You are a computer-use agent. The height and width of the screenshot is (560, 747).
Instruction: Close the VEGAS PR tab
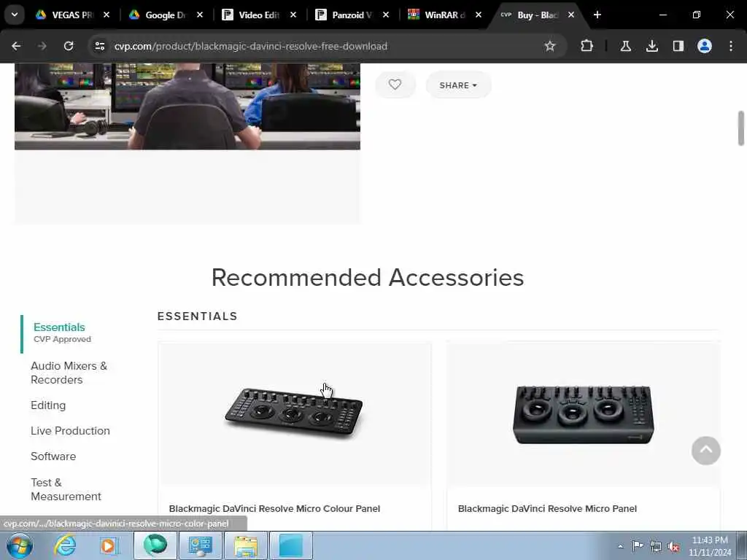tap(107, 15)
